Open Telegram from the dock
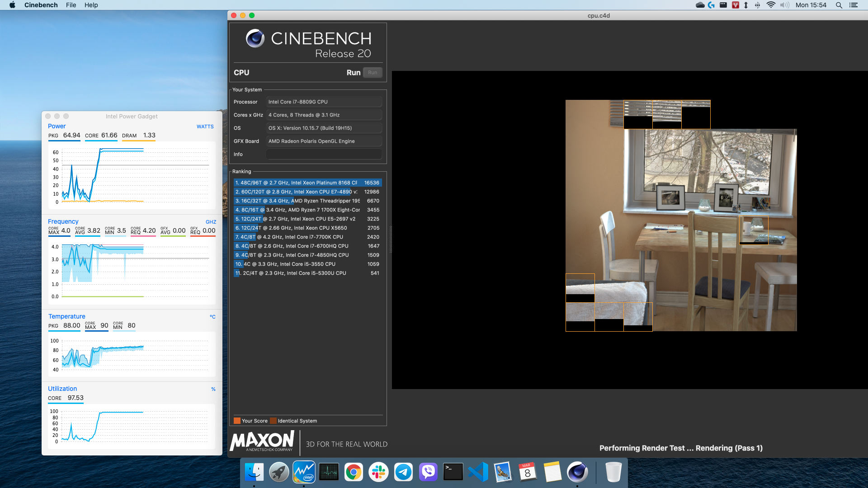868x488 pixels. point(403,472)
